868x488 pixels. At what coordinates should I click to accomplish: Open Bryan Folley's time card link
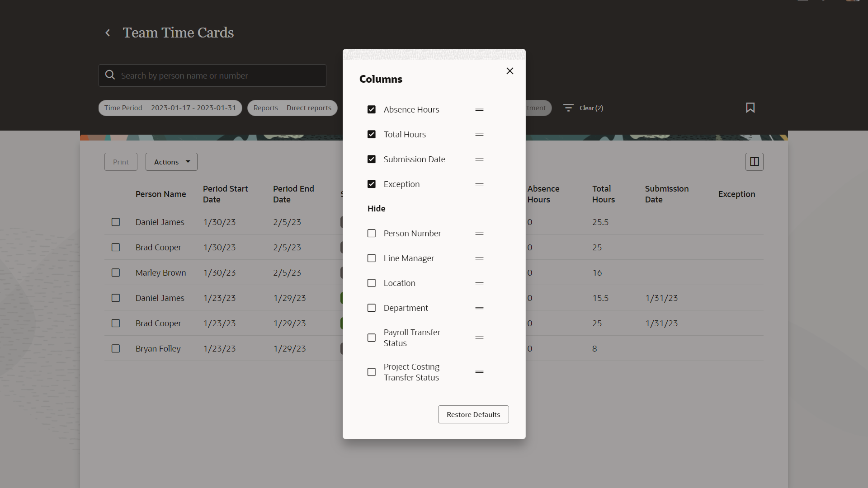(158, 349)
